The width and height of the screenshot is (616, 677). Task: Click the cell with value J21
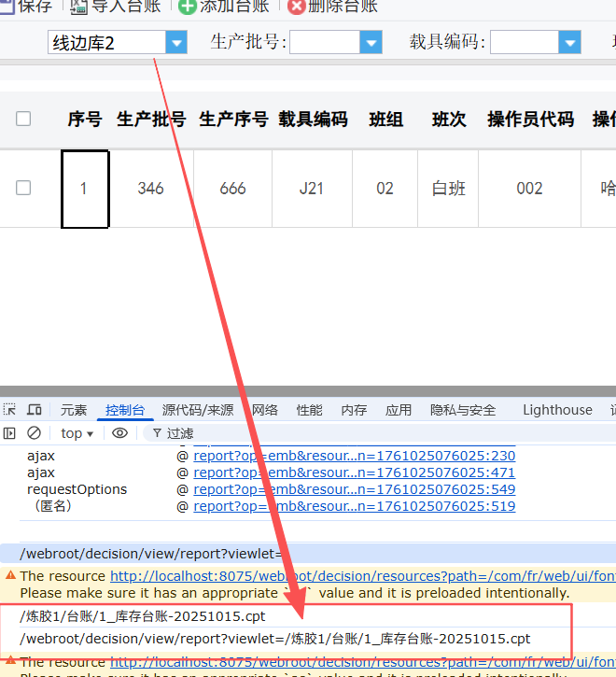312,189
